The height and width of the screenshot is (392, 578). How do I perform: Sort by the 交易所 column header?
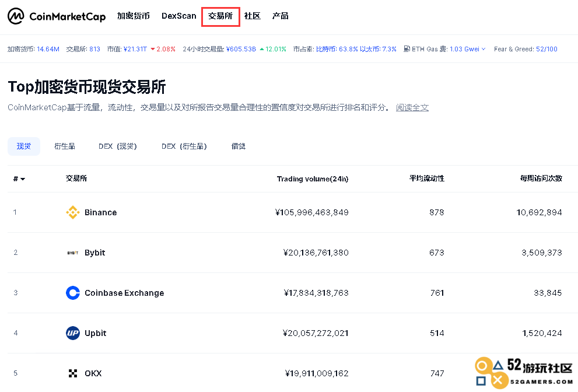[76, 178]
